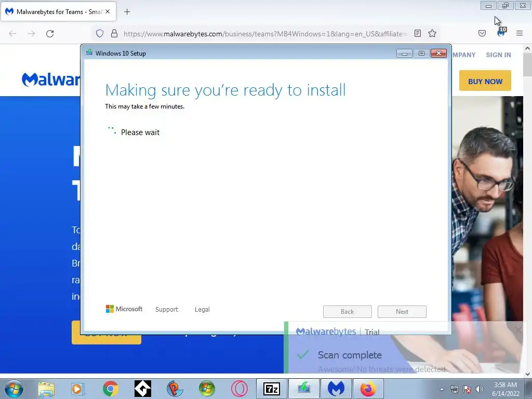Click the Scan complete notification text
532x399 pixels.
pyautogui.click(x=350, y=355)
